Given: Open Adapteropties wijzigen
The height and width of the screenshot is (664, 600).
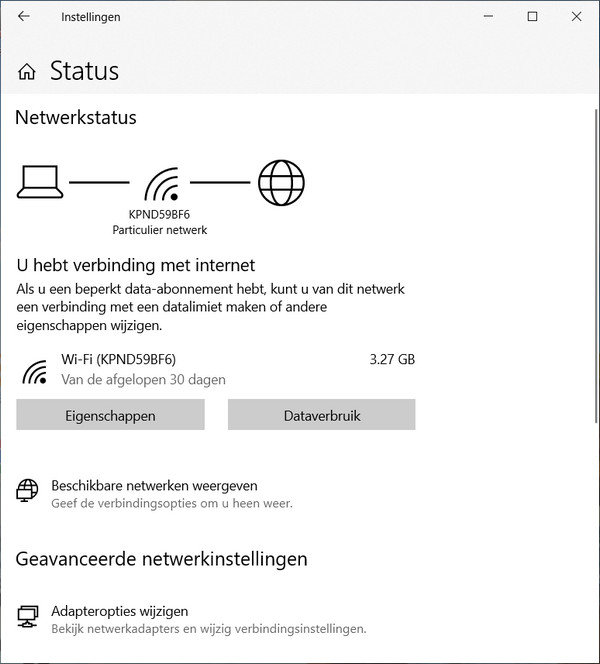Looking at the screenshot, I should [x=120, y=611].
